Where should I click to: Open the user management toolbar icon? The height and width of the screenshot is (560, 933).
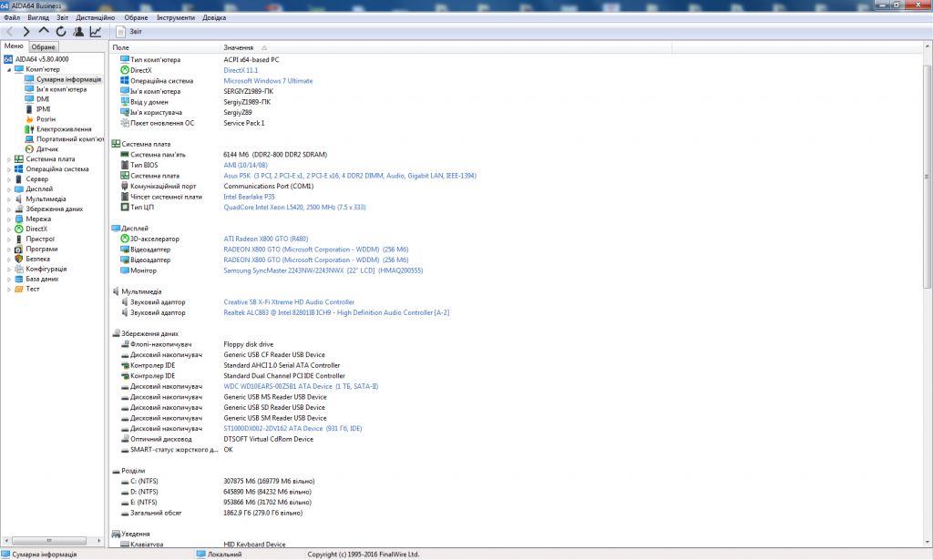click(x=78, y=32)
